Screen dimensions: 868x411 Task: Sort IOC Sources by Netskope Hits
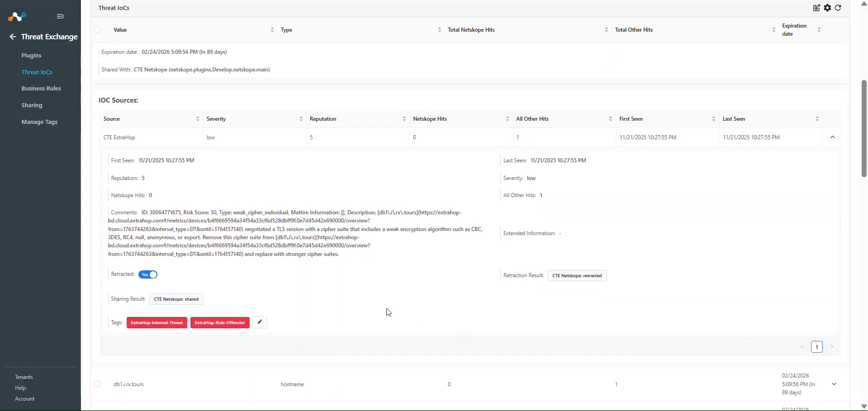pos(508,119)
